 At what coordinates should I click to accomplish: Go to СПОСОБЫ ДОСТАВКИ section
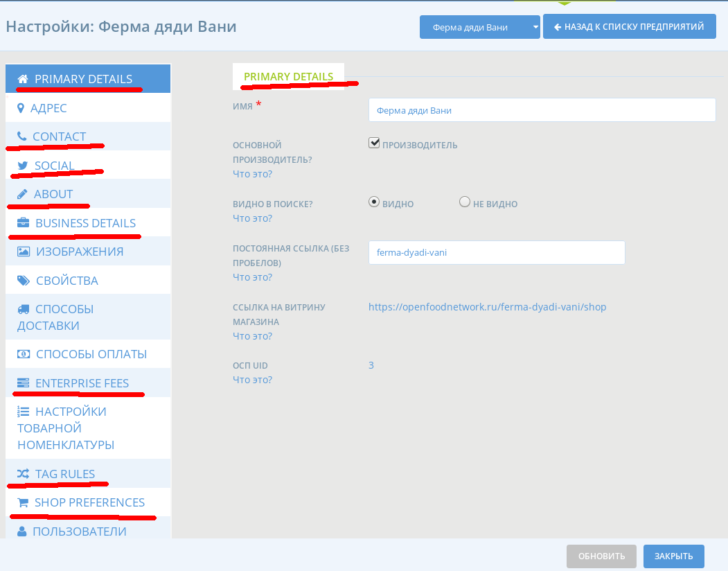pos(88,317)
